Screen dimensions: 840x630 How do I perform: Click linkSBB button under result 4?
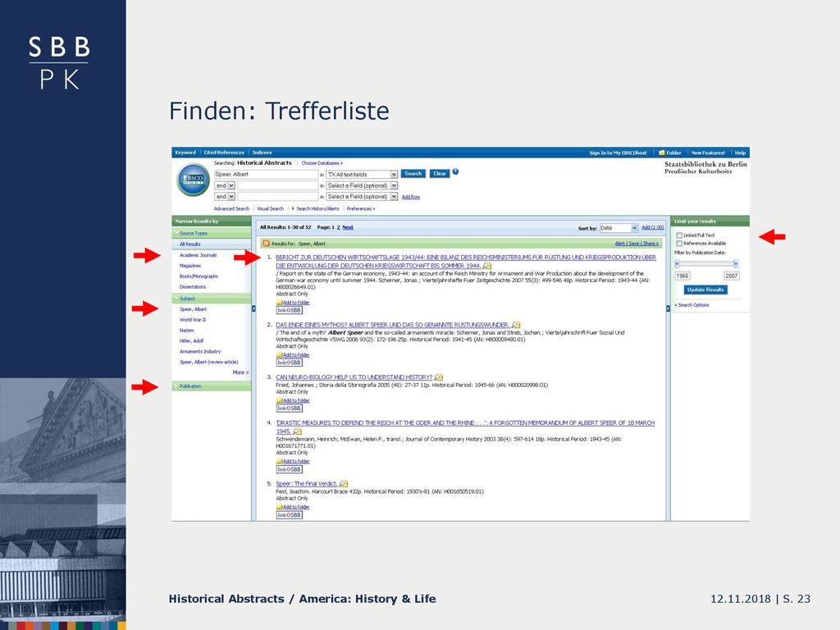pyautogui.click(x=290, y=469)
